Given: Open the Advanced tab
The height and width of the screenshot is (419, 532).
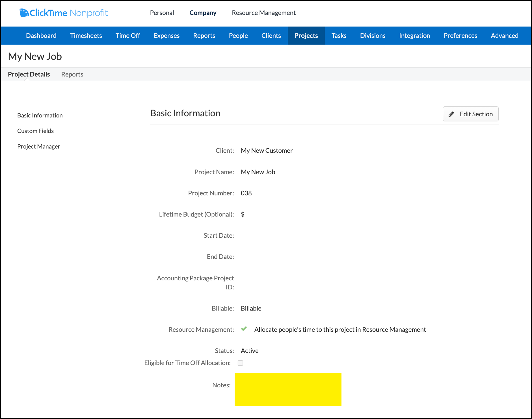Looking at the screenshot, I should pos(505,36).
